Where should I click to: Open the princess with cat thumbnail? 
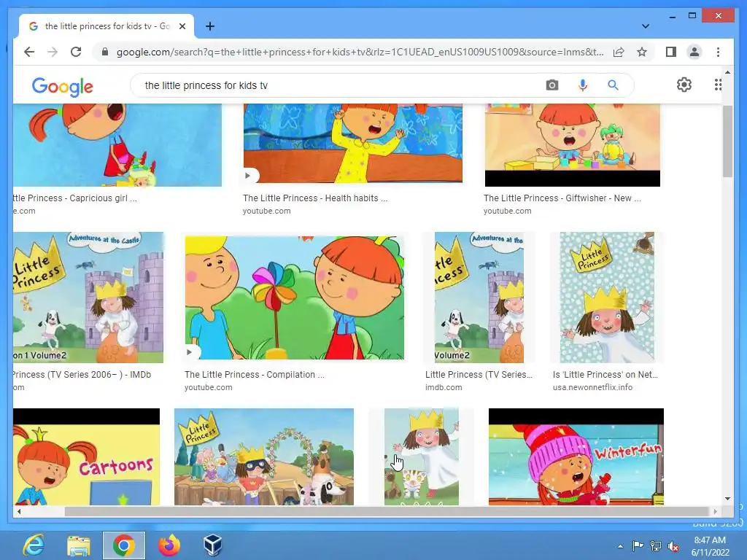click(x=422, y=456)
